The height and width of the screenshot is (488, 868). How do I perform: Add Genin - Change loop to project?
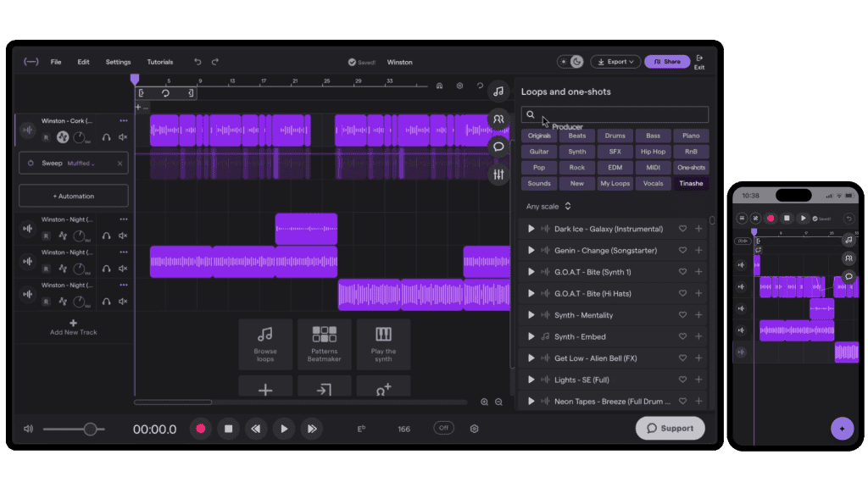[698, 250]
